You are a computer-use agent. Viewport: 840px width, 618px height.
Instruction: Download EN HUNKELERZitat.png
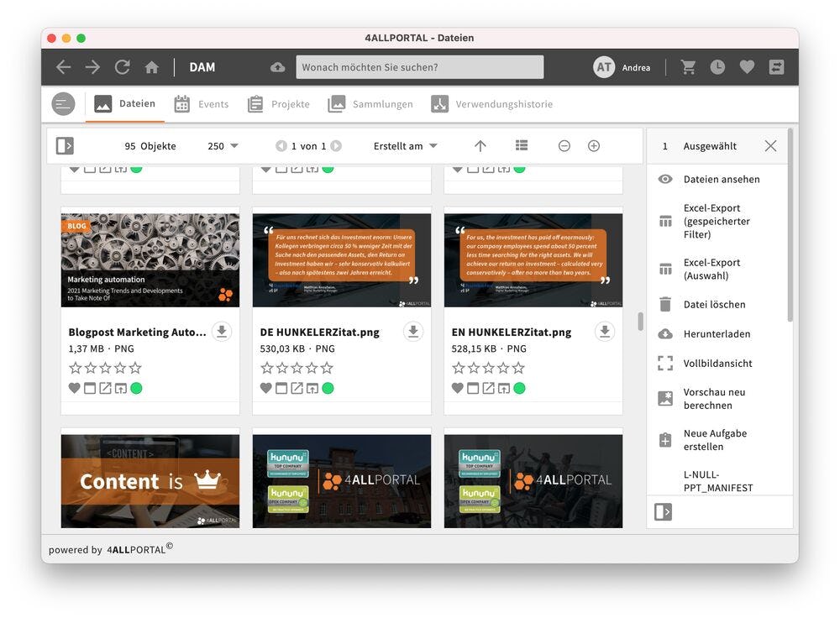(605, 332)
